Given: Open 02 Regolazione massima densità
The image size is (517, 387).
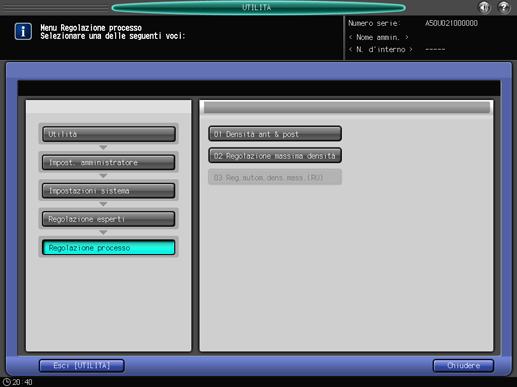Looking at the screenshot, I should click(x=275, y=156).
